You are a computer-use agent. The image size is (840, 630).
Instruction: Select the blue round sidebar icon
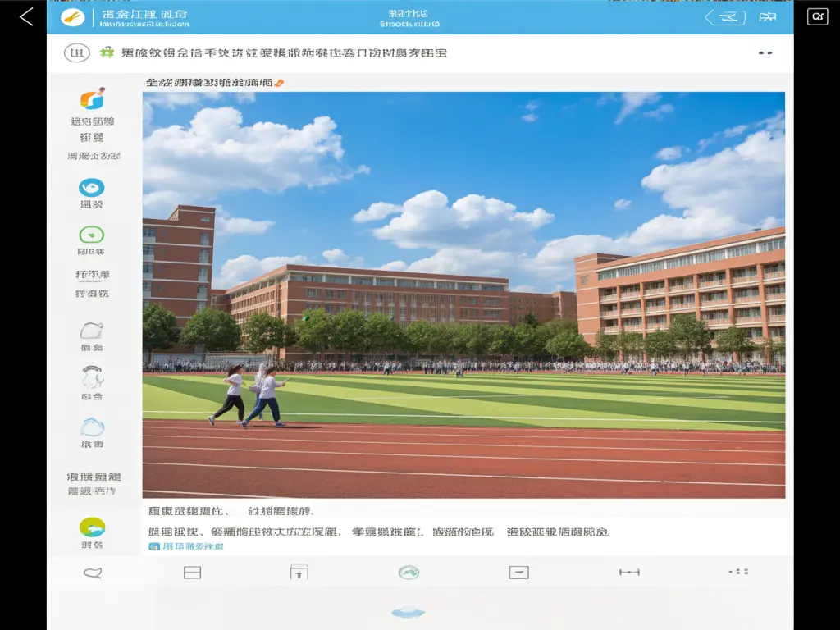92,187
